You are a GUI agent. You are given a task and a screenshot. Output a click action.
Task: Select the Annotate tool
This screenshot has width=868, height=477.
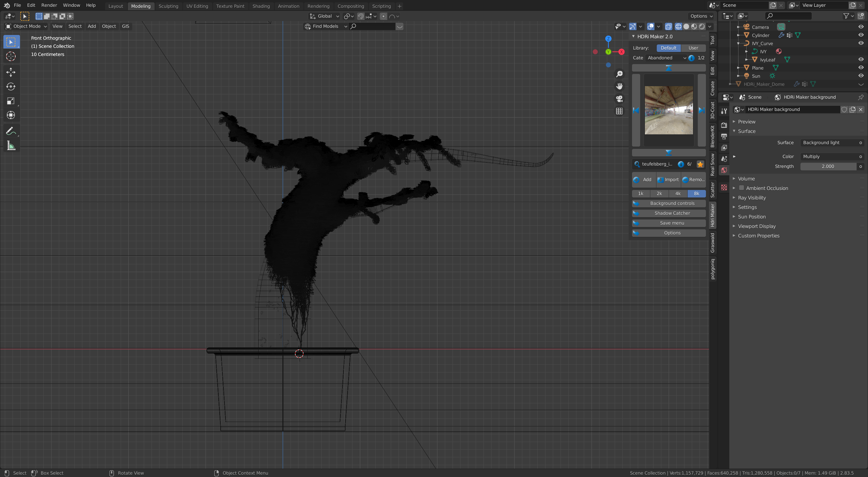11,131
